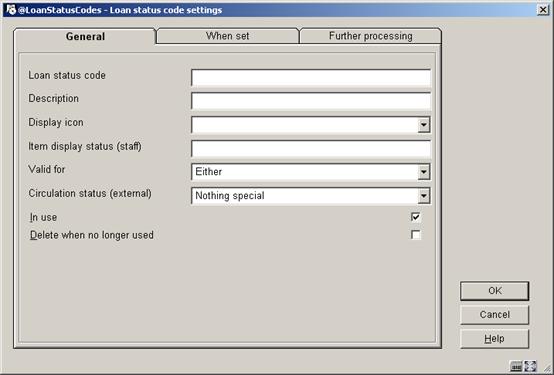Screen dimensions: 554x375
Task: Uncheck the In use checkbox
Action: click(x=416, y=217)
